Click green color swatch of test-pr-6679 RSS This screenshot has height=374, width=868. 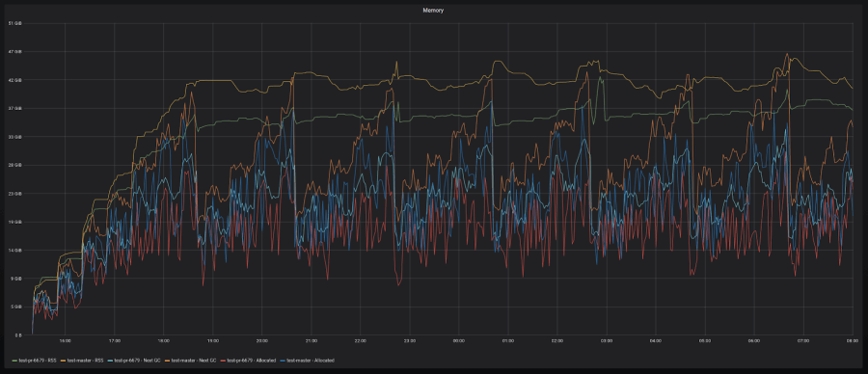tap(14, 361)
